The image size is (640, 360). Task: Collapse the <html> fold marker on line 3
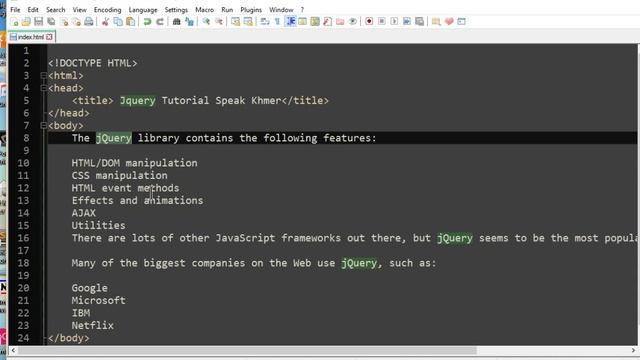[43, 76]
